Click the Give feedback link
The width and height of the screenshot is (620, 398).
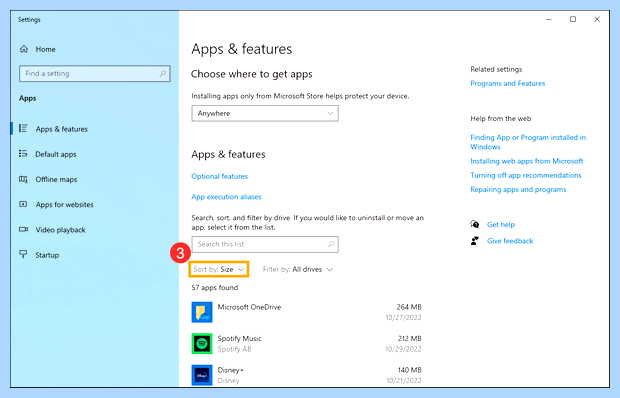pyautogui.click(x=510, y=241)
